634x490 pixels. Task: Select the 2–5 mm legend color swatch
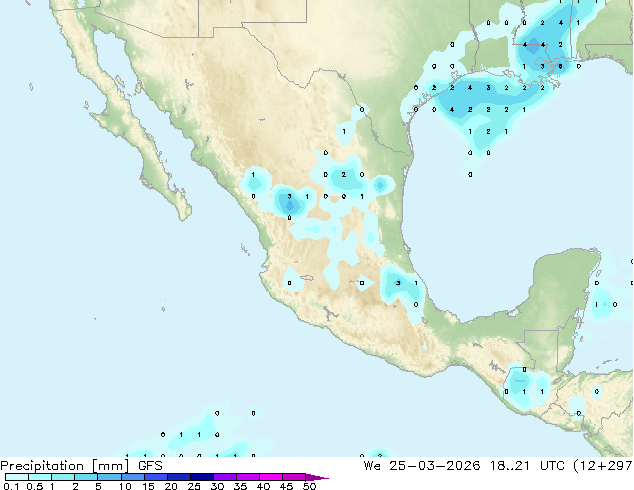[87, 477]
